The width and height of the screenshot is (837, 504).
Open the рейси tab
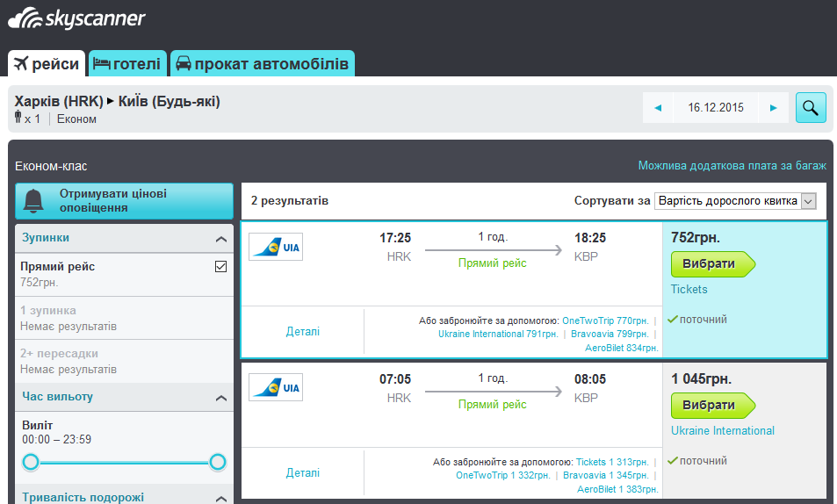tap(47, 64)
